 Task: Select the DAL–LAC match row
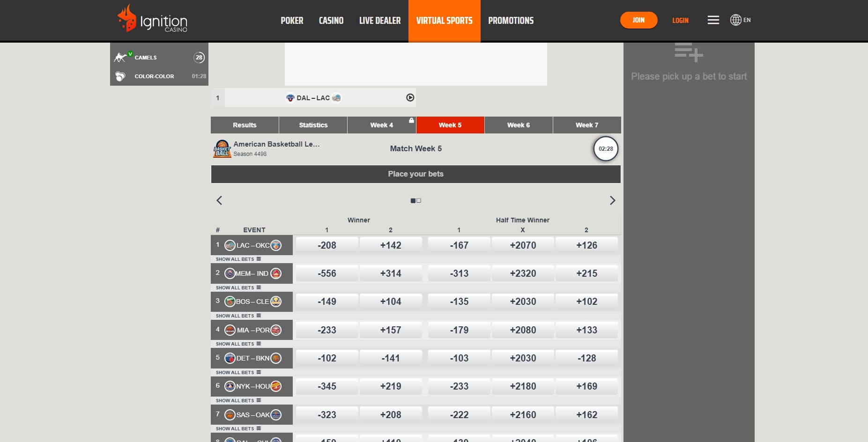point(313,98)
